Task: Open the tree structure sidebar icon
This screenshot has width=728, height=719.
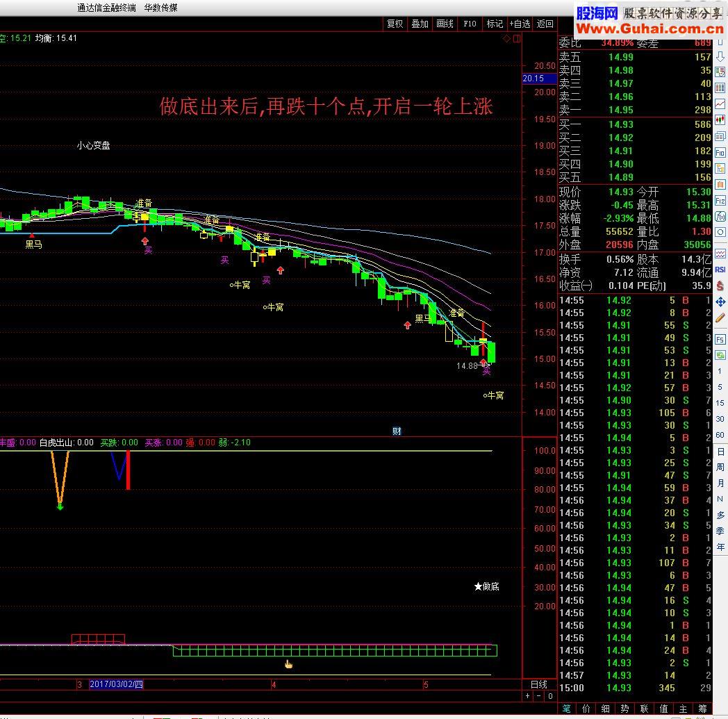Action: (720, 169)
